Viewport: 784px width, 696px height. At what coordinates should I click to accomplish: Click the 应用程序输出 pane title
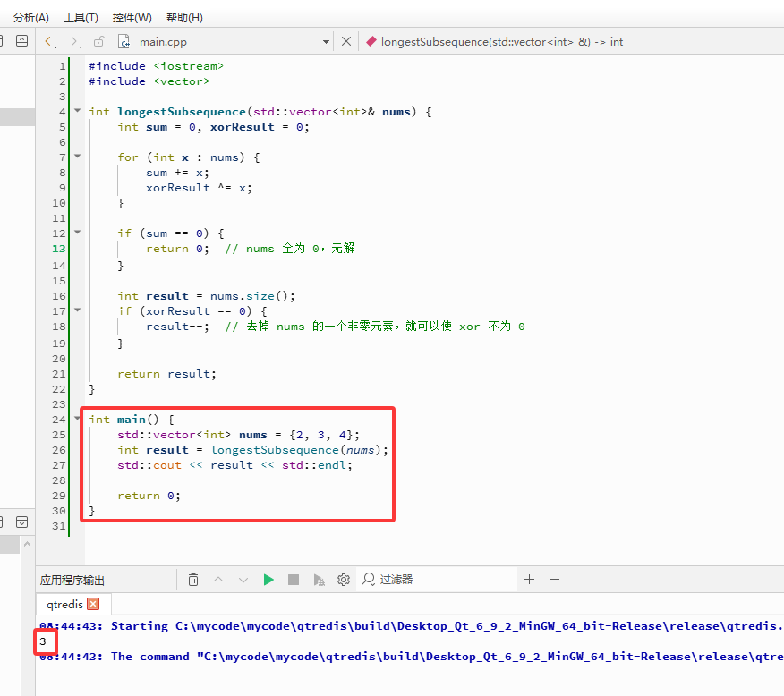(72, 580)
